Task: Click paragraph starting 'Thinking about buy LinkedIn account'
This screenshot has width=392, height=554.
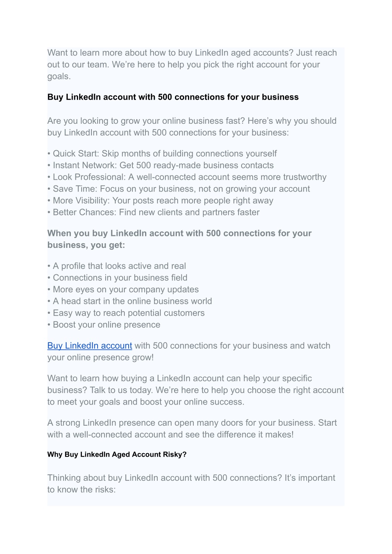Action: coord(191,484)
